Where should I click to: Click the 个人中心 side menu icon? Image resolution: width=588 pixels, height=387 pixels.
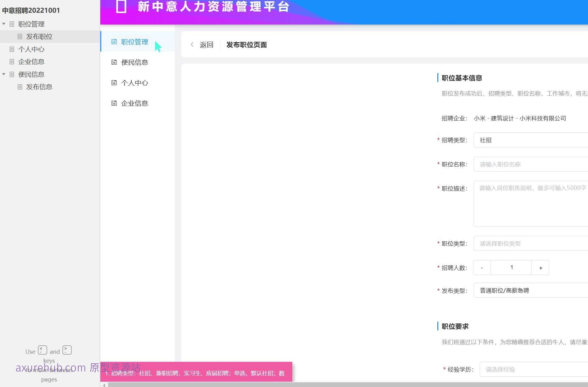tap(114, 83)
